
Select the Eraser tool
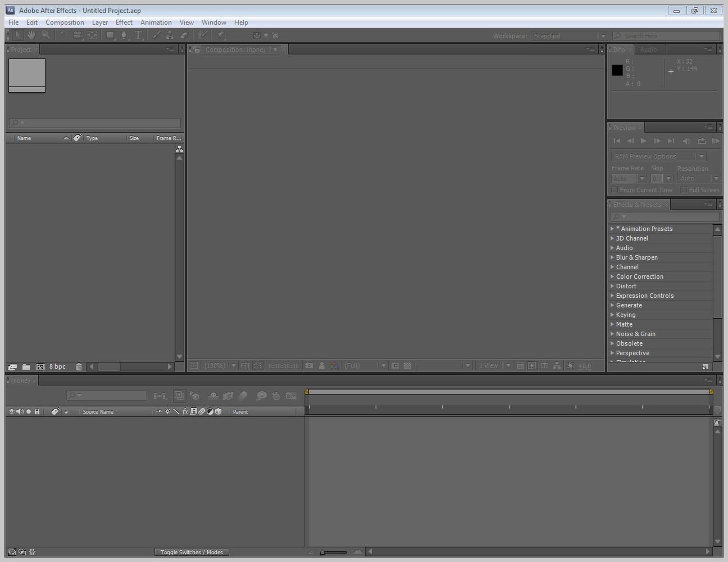184,35
